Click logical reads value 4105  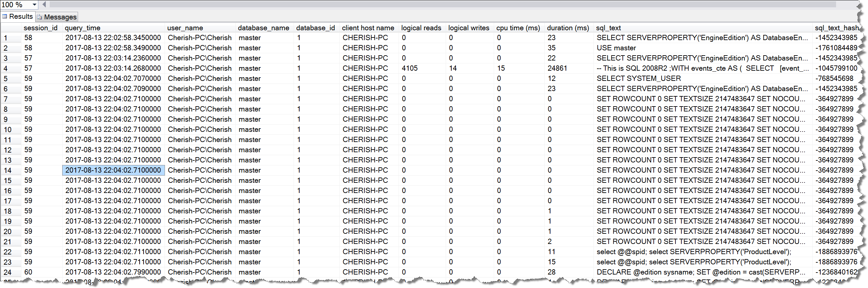coord(409,68)
